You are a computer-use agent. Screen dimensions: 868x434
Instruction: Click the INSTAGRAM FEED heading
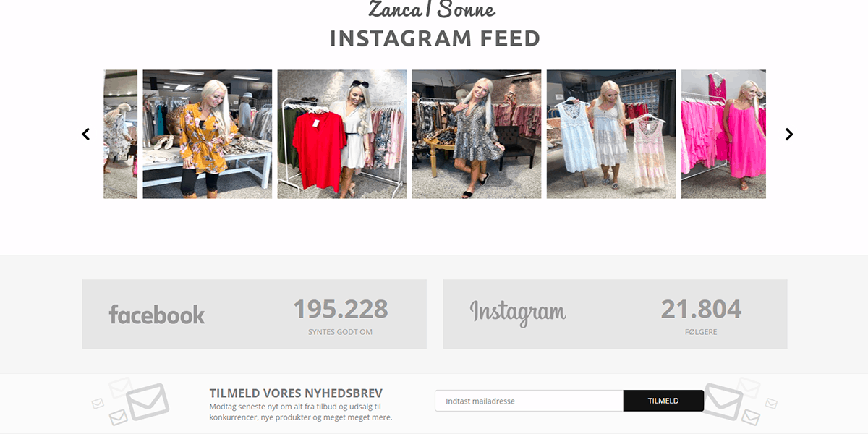click(435, 38)
